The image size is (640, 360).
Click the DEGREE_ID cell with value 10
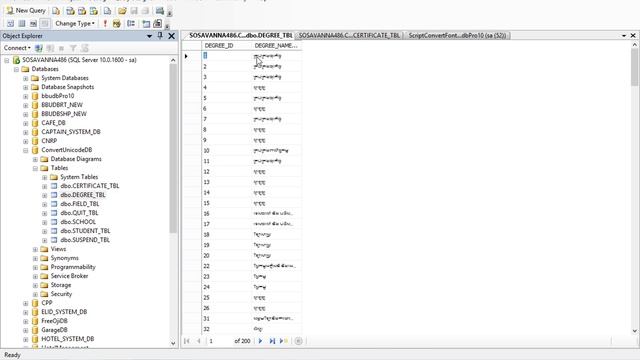click(x=227, y=151)
